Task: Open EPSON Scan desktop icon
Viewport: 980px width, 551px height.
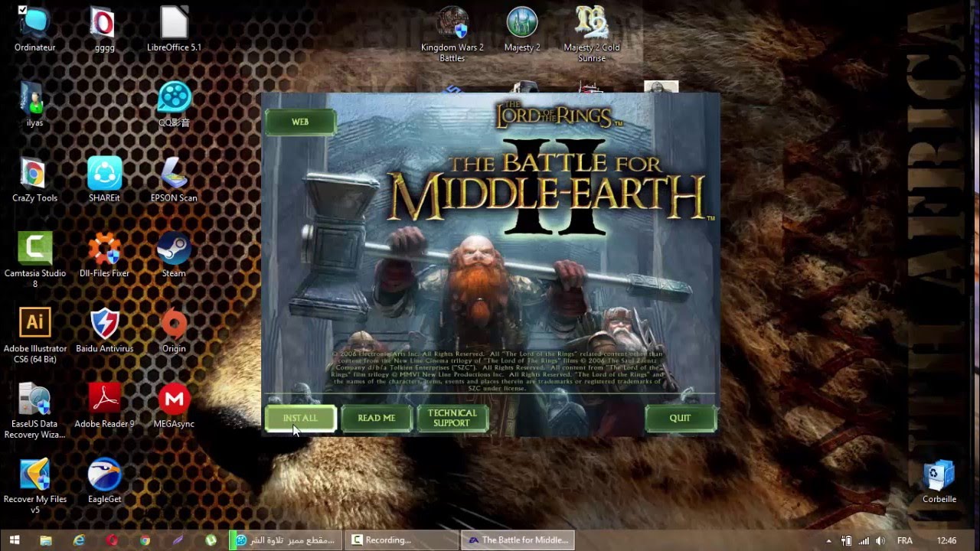Action: [174, 179]
